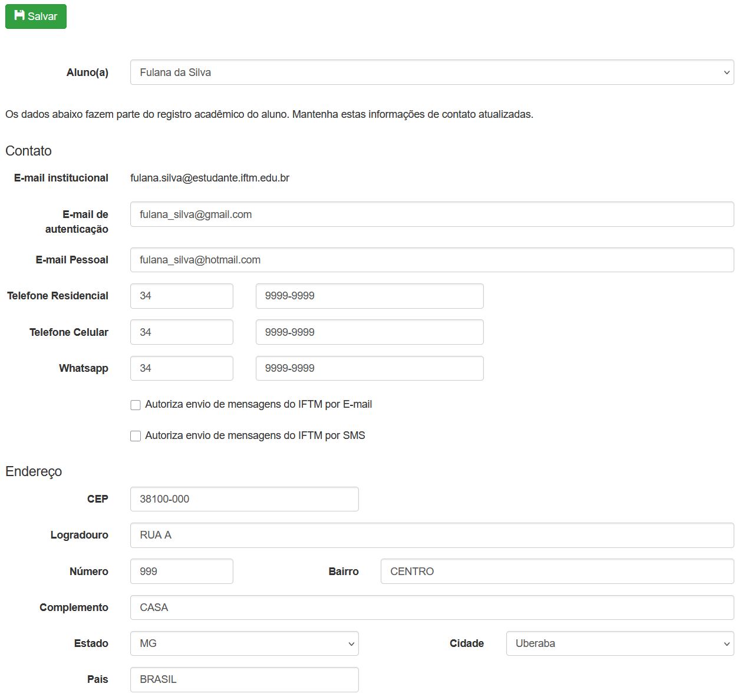The height and width of the screenshot is (700, 739).
Task: Check the IFTM messages by SMS box
Action: point(136,436)
